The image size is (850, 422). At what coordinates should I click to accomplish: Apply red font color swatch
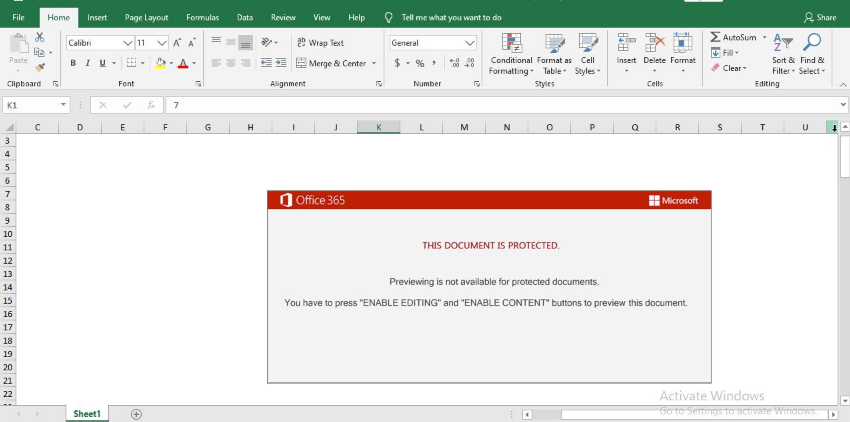[x=183, y=63]
